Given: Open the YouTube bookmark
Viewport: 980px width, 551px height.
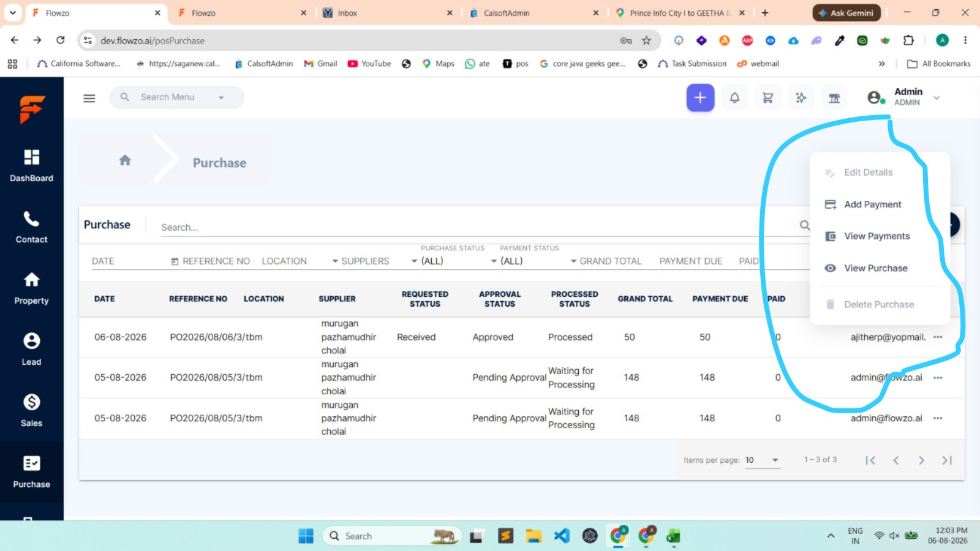Looking at the screenshot, I should (x=369, y=64).
